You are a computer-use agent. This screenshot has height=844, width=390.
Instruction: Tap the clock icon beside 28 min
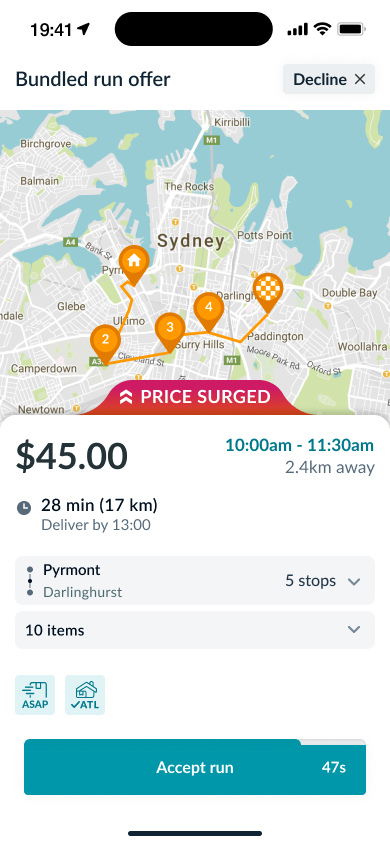[x=24, y=508]
